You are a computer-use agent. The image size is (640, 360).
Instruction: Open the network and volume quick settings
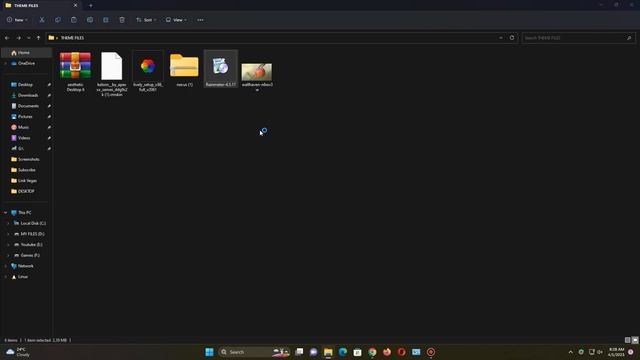click(x=596, y=352)
